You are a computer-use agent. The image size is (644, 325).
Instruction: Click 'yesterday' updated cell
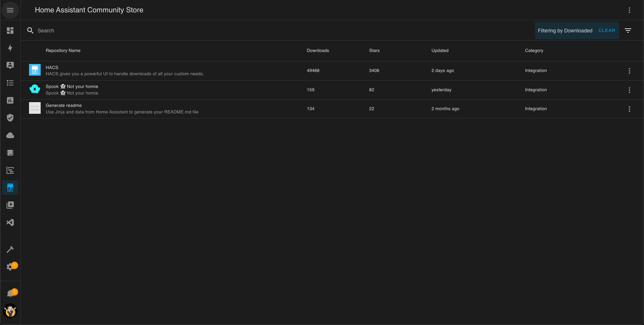click(441, 90)
